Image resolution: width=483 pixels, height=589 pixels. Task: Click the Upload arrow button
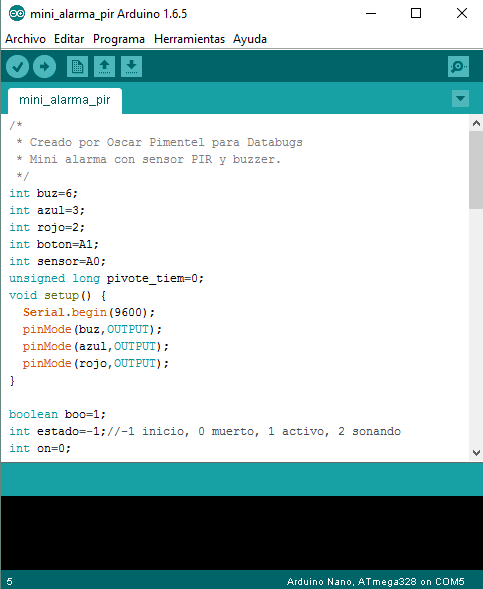click(x=44, y=67)
